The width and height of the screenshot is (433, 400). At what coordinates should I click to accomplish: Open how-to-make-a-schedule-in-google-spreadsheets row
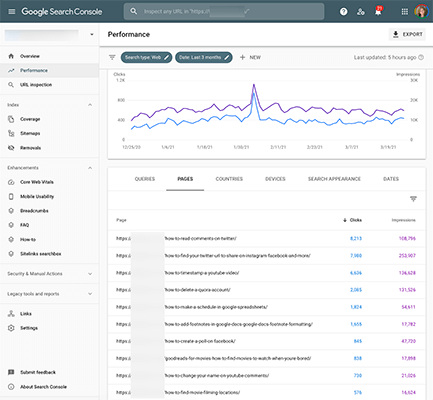(267, 307)
